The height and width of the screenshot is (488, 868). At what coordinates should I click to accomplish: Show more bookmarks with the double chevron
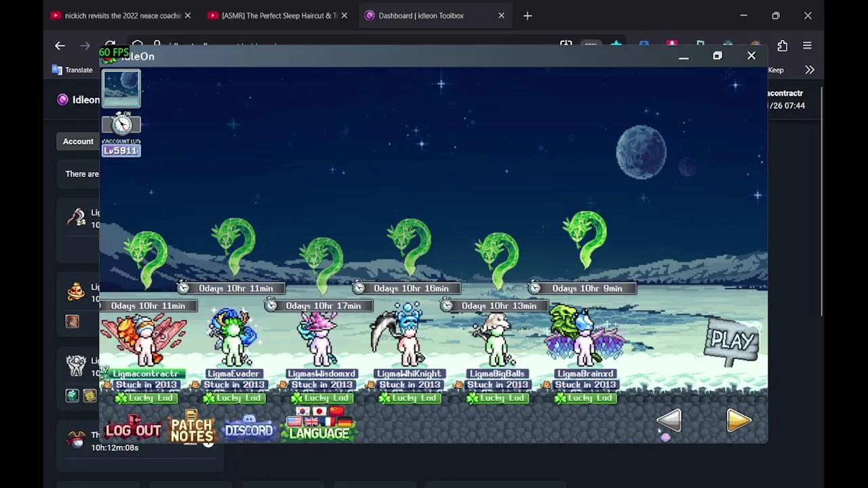coord(810,70)
